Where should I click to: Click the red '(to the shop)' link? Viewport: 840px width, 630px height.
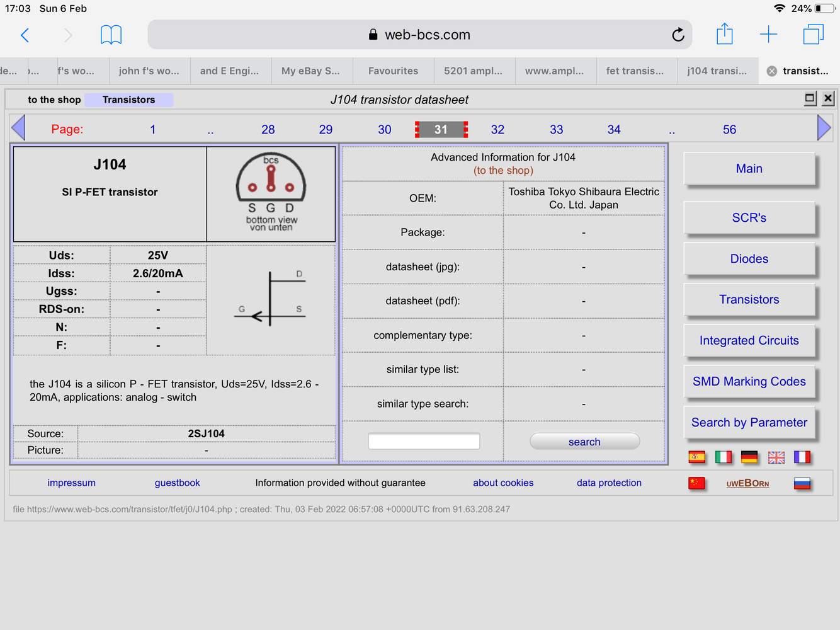click(503, 170)
